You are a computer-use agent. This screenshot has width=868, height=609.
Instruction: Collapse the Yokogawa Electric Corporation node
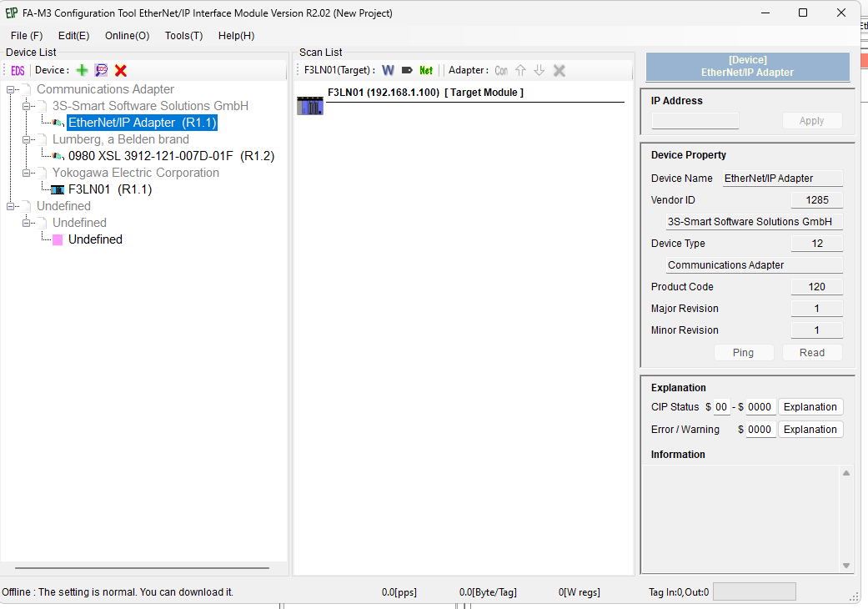pyautogui.click(x=26, y=173)
